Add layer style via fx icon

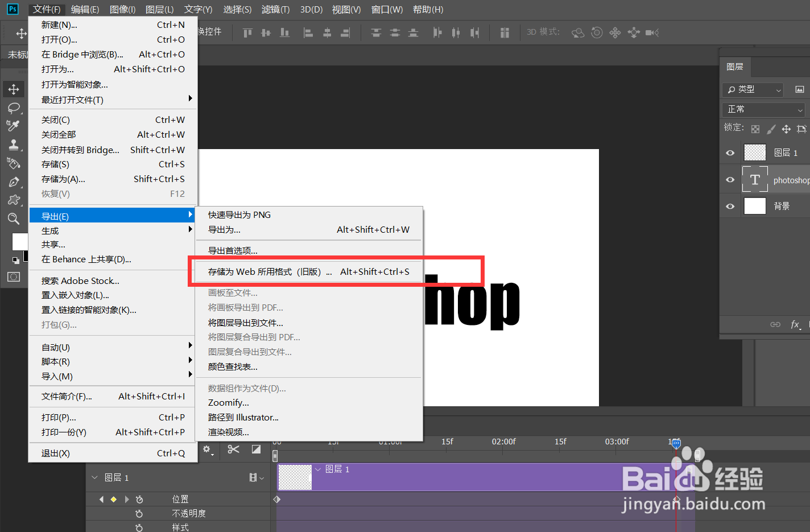click(x=795, y=324)
